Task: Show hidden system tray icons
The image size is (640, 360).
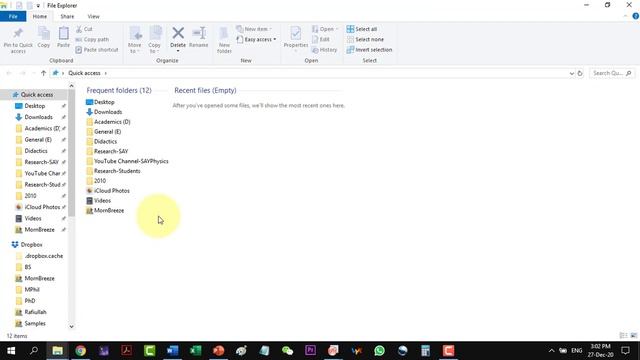Action: pos(551,351)
